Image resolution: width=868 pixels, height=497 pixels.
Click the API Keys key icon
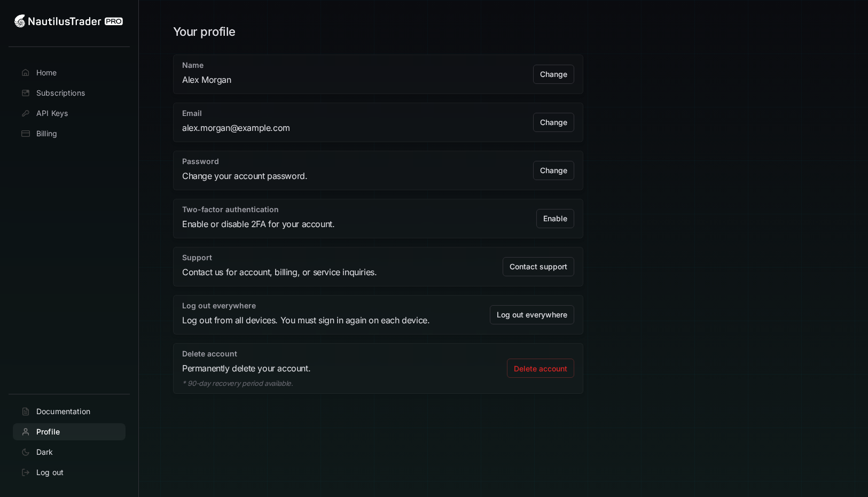[x=26, y=113]
